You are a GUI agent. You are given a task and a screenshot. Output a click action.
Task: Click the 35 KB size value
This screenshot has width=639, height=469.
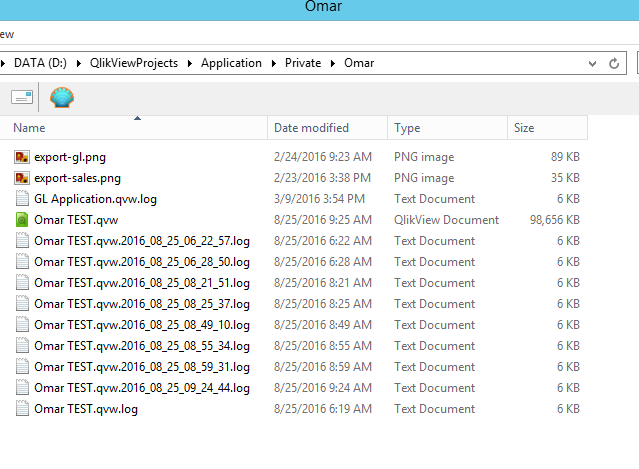click(565, 178)
